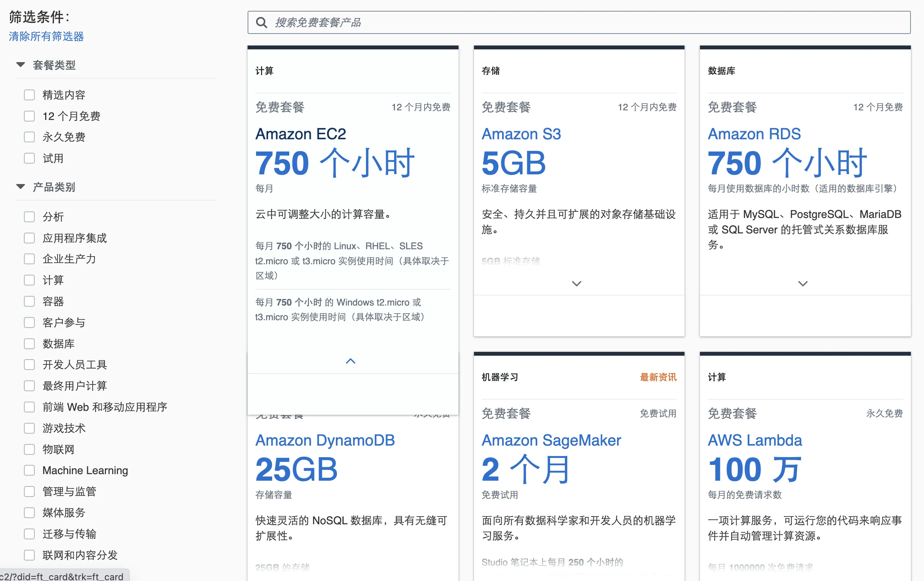Screen dimensions: 924x581
Task: Click the 最新资讯 badge on SageMaker card
Action: click(x=658, y=377)
